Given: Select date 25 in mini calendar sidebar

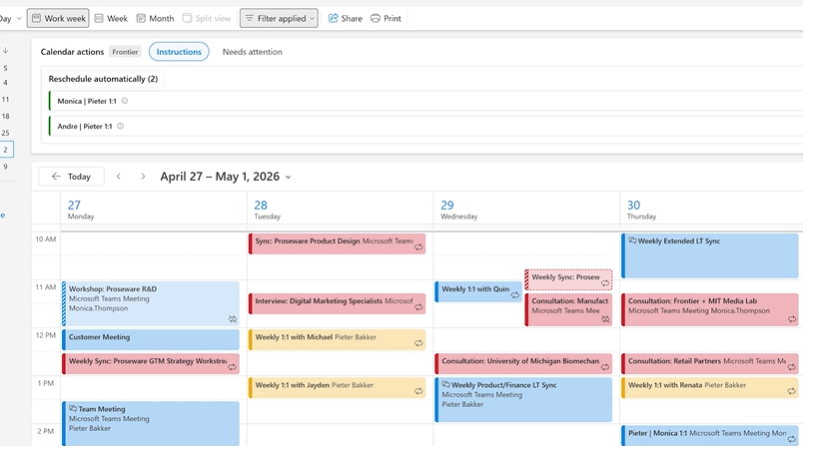Looking at the screenshot, I should [5, 133].
